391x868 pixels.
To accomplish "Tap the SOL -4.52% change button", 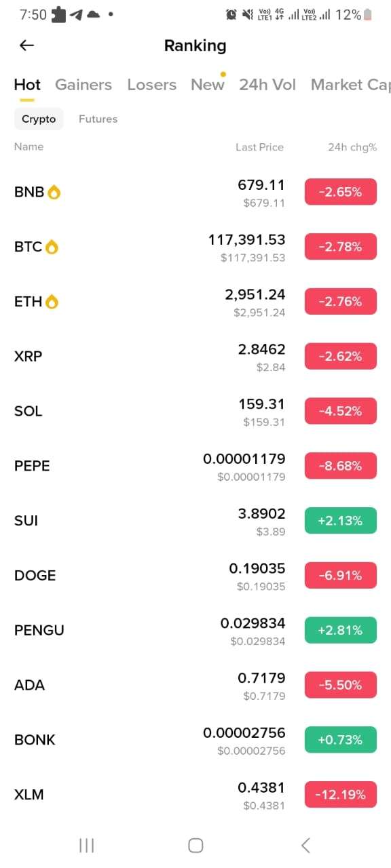I will click(x=340, y=412).
